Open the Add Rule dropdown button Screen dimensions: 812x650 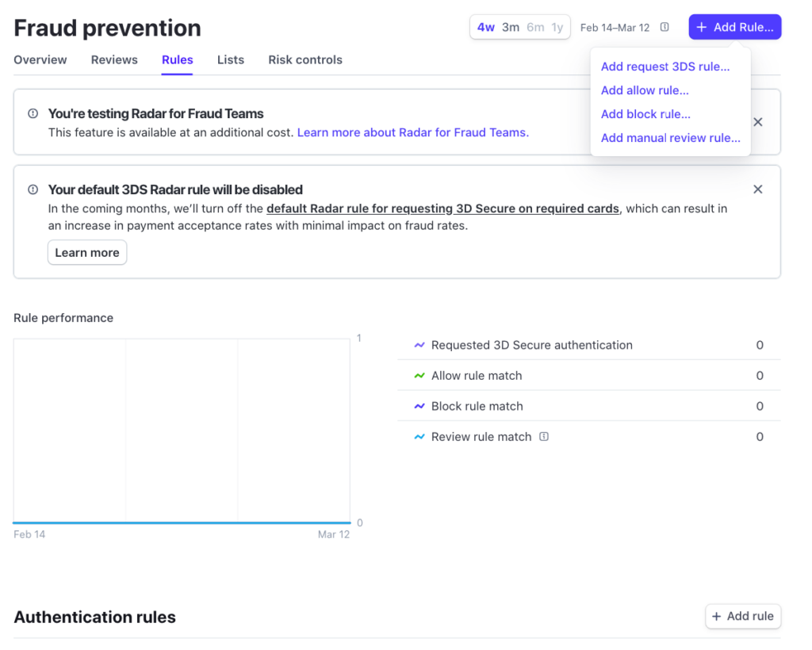[735, 27]
